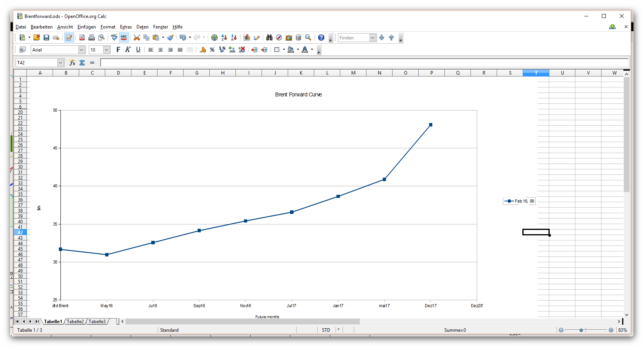644x347 pixels.
Task: Click the zoom slider handle
Action: pos(581,330)
